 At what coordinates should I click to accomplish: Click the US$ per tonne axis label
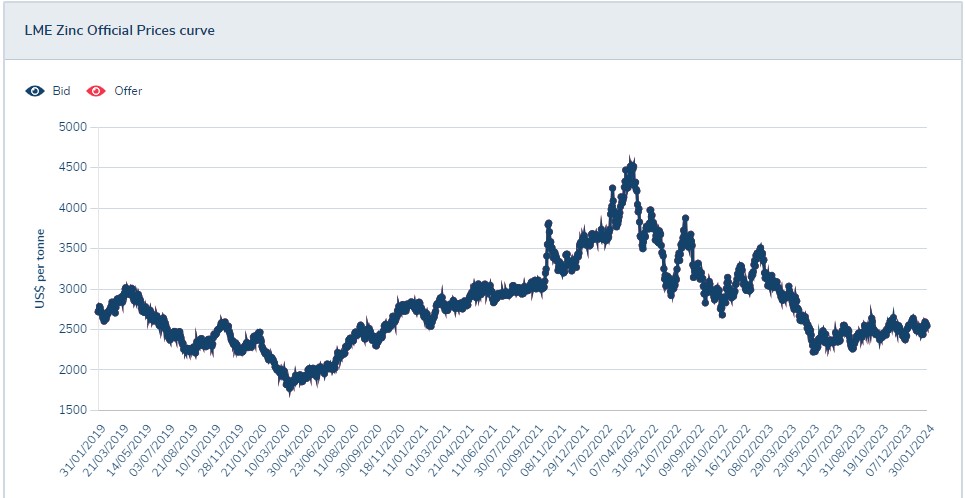coord(40,268)
